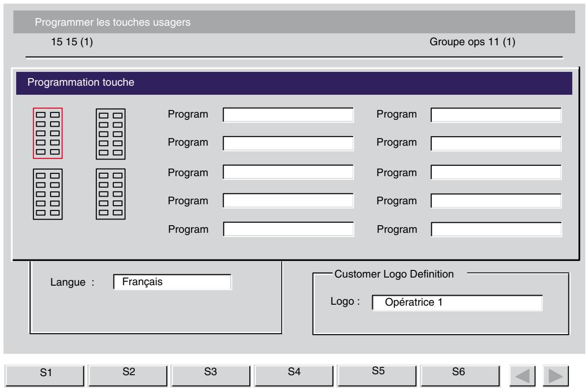Click the Customer Logo Definition group label

[394, 274]
